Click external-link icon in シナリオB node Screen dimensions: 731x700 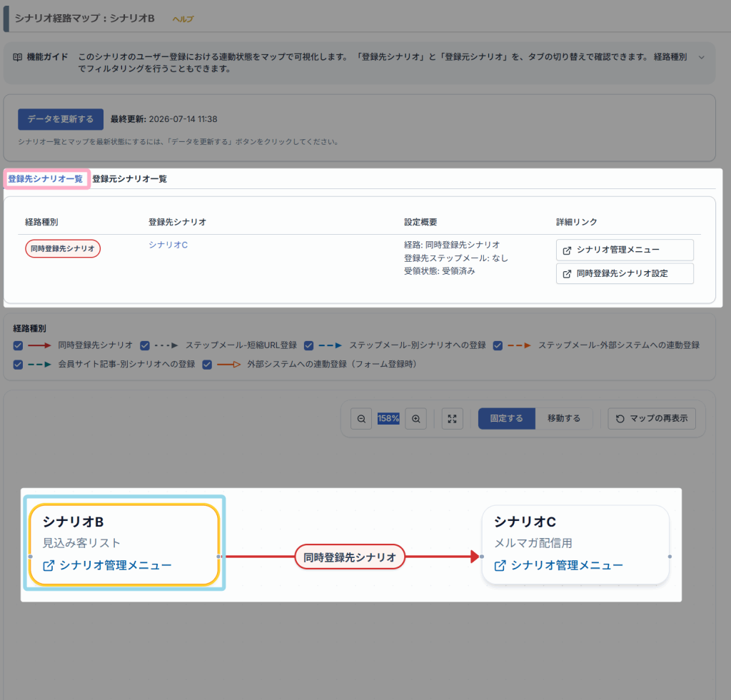49,565
